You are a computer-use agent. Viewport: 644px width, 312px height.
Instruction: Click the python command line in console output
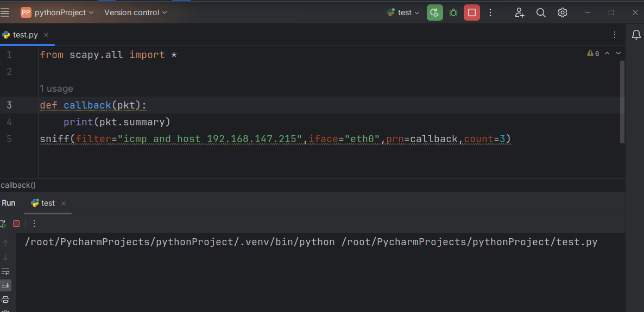click(x=311, y=242)
